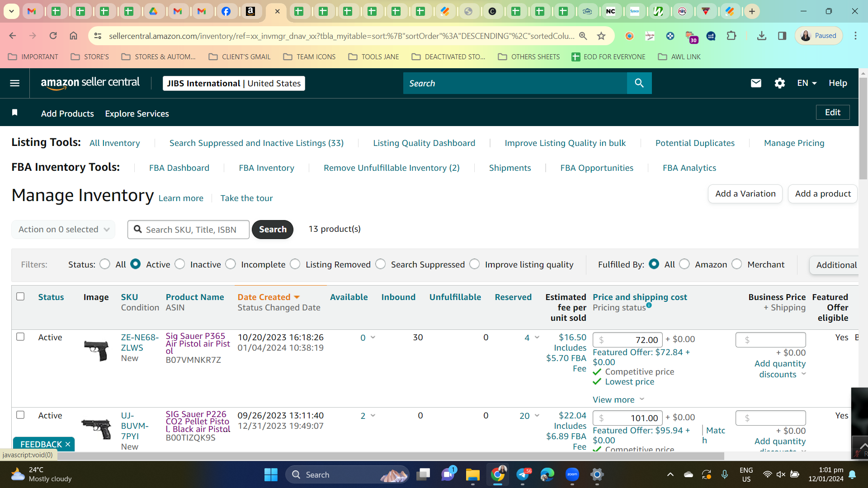Image resolution: width=868 pixels, height=488 pixels.
Task: Open Chrome's three-dot menu
Action: click(x=855, y=36)
